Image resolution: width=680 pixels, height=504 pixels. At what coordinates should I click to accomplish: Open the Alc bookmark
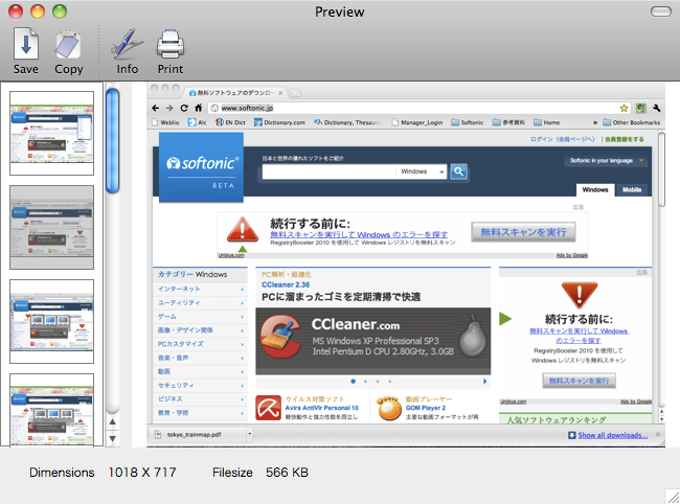tap(197, 123)
